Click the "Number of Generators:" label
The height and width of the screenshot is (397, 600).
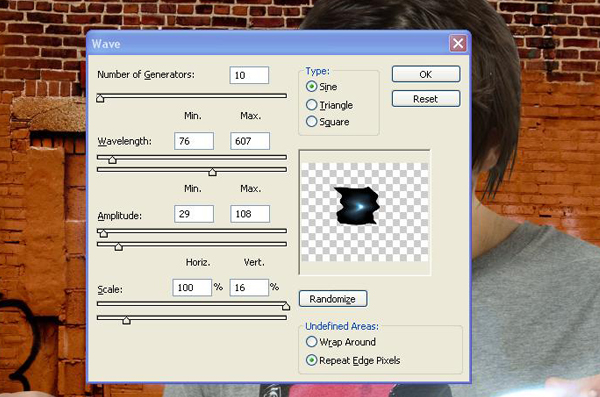pyautogui.click(x=146, y=75)
